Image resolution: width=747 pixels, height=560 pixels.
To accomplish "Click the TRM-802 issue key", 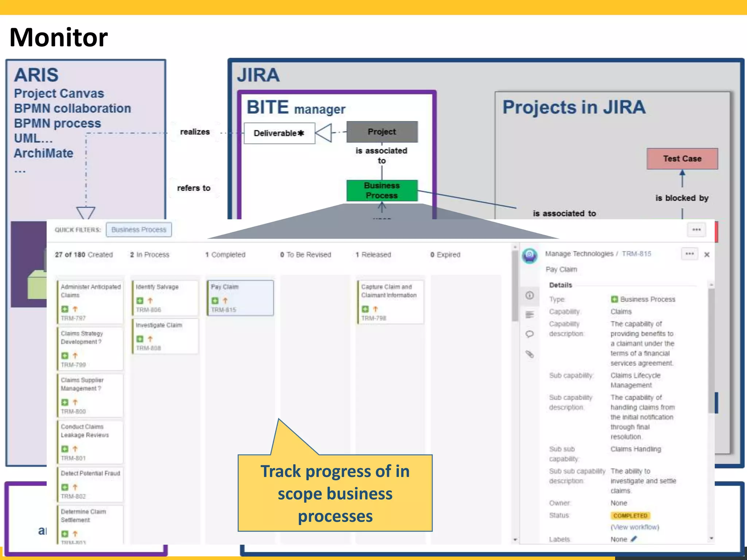I will tap(73, 497).
